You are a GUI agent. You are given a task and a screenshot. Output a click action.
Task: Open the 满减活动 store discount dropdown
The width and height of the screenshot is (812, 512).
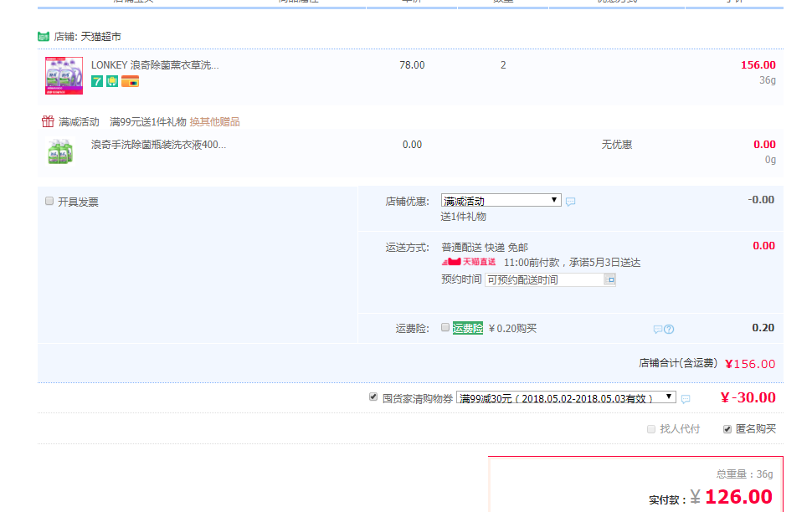tap(501, 200)
